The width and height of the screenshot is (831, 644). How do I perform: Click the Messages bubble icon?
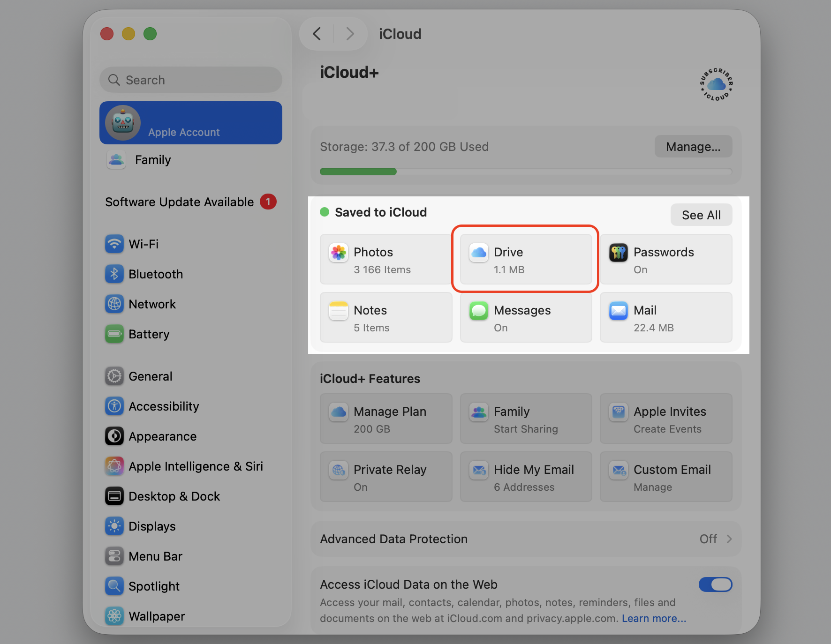[x=479, y=311]
